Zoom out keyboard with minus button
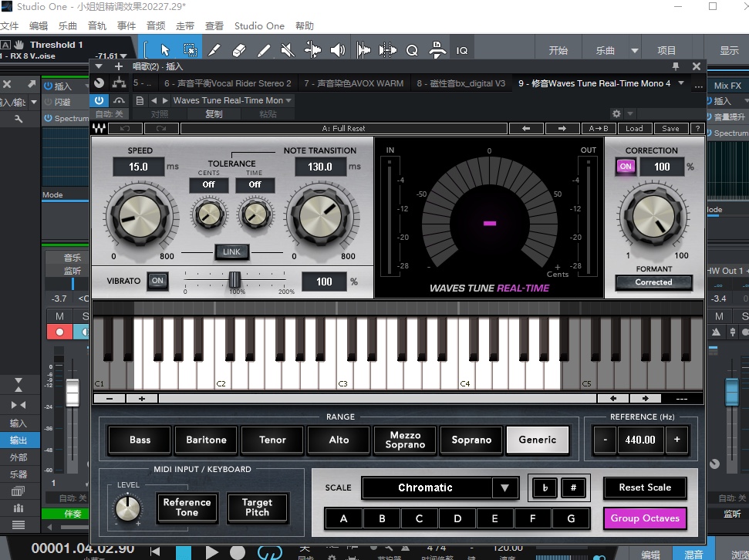The height and width of the screenshot is (560, 749). (110, 398)
